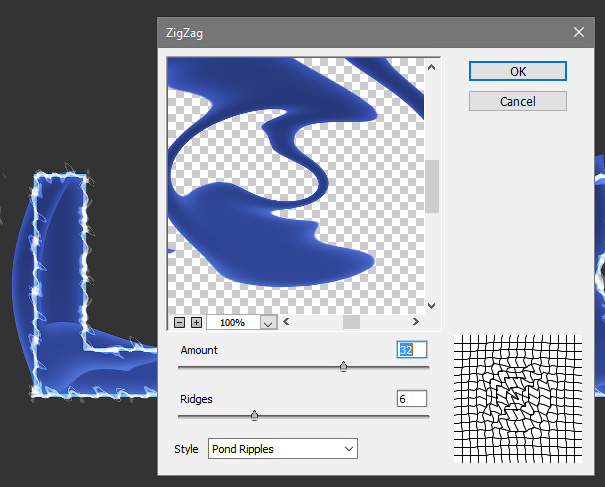The width and height of the screenshot is (605, 487).
Task: Click the preview scroll right arrow
Action: (416, 321)
